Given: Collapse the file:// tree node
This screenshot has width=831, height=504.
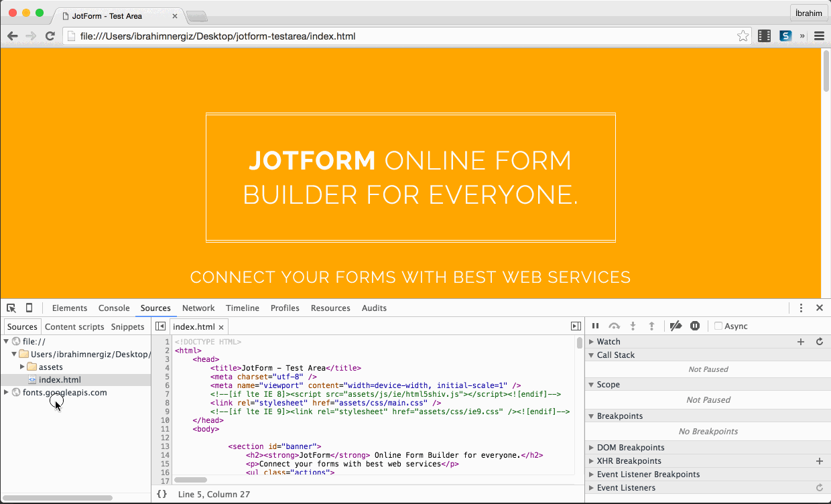Looking at the screenshot, I should pyautogui.click(x=7, y=342).
